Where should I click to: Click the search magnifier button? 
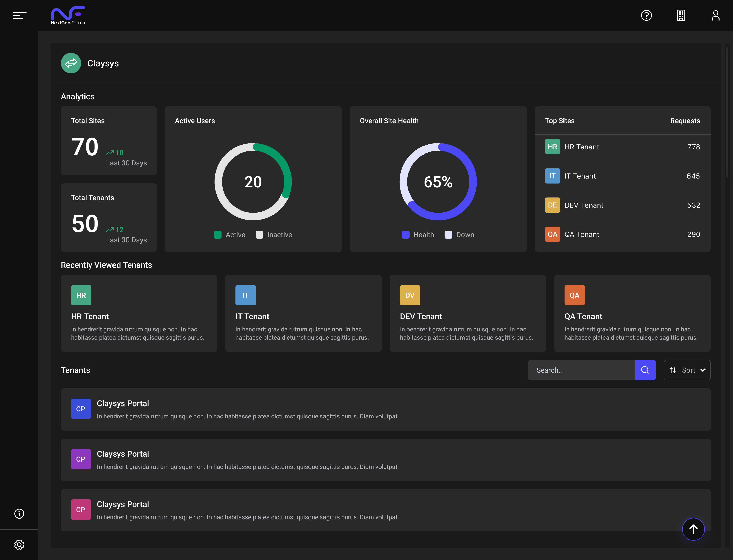pyautogui.click(x=645, y=370)
